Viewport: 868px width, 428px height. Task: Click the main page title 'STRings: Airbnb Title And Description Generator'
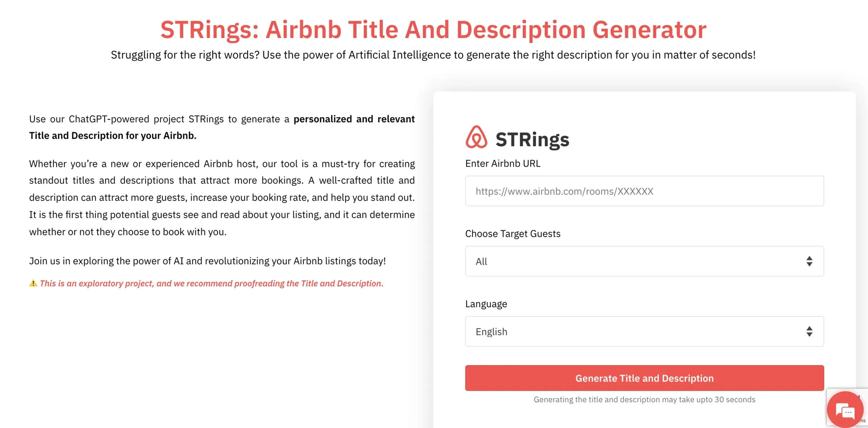pos(433,30)
